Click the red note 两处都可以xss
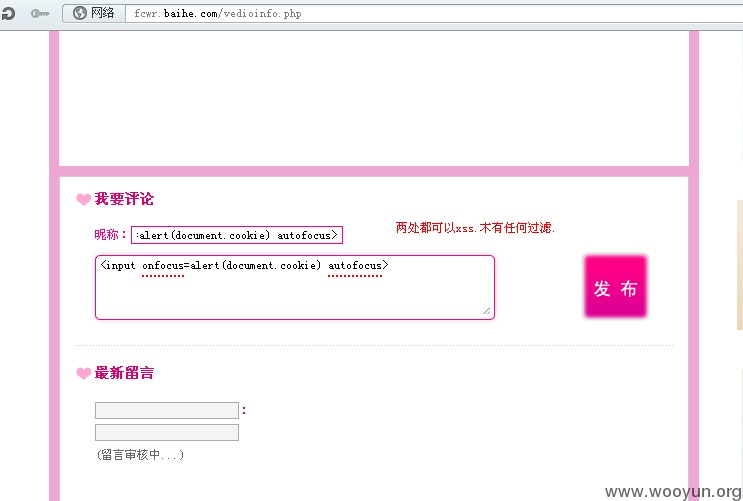 coord(475,228)
